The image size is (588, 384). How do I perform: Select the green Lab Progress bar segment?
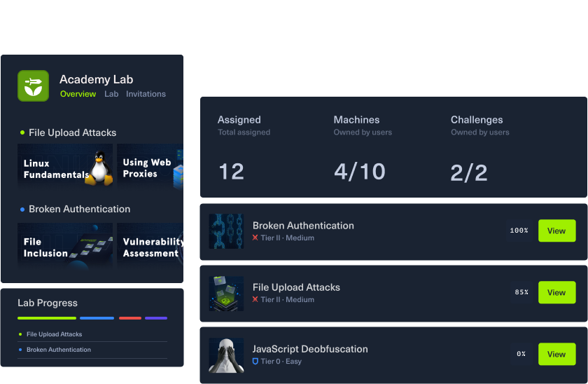[47, 318]
